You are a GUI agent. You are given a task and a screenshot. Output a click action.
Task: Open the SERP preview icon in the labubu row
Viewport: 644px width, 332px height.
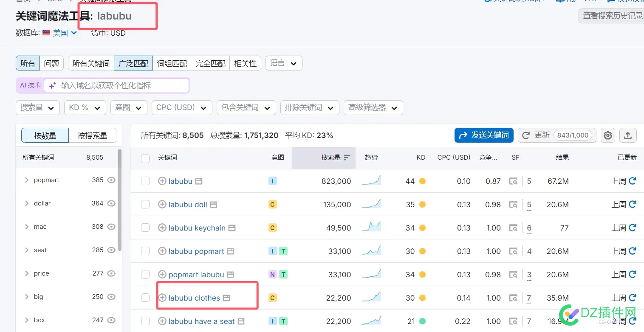tap(514, 181)
